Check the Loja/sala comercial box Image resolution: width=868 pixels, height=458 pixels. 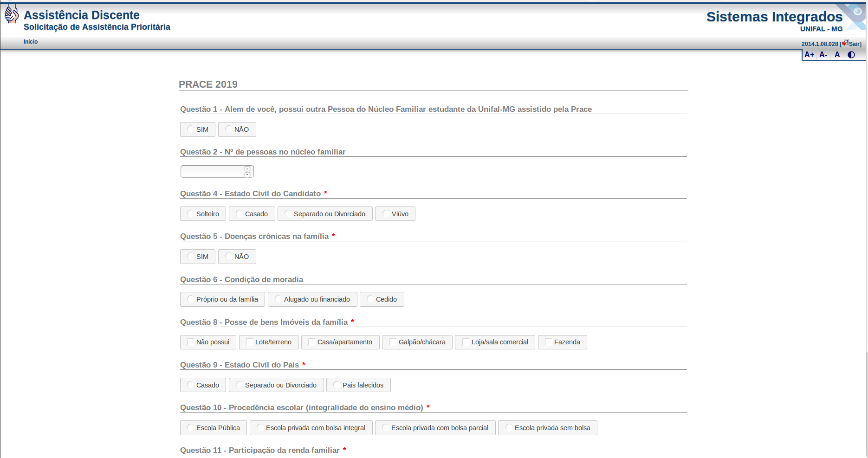click(466, 342)
